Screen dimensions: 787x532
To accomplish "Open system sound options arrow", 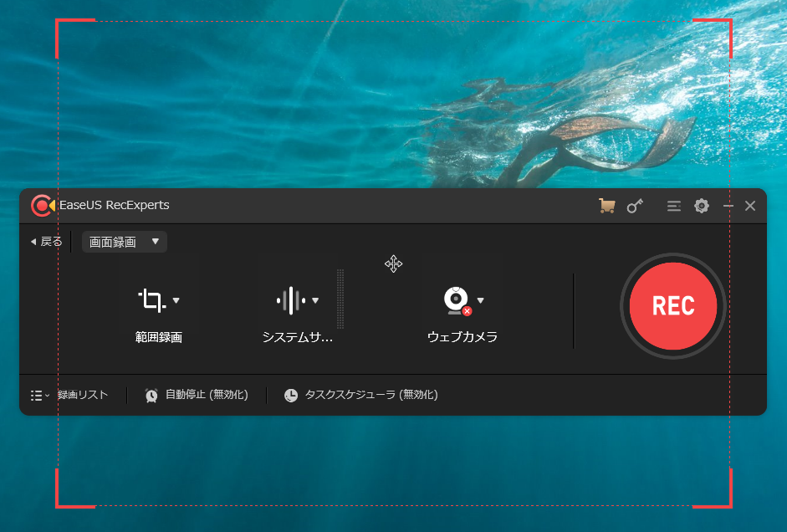I will (315, 300).
